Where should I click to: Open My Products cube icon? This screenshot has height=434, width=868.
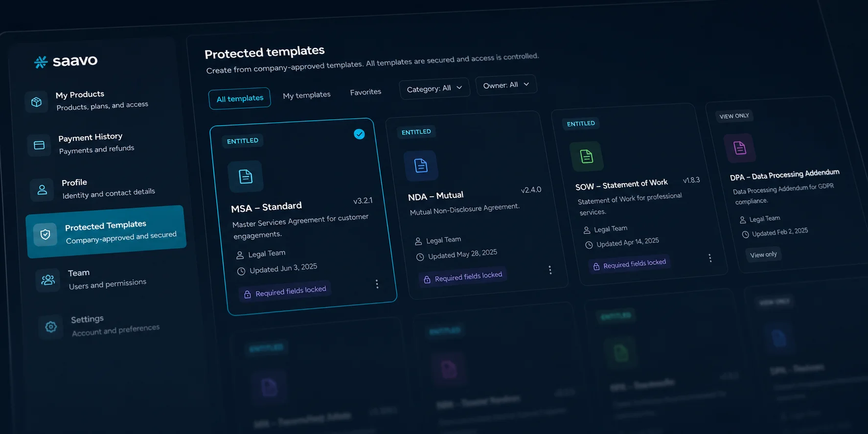pos(37,102)
